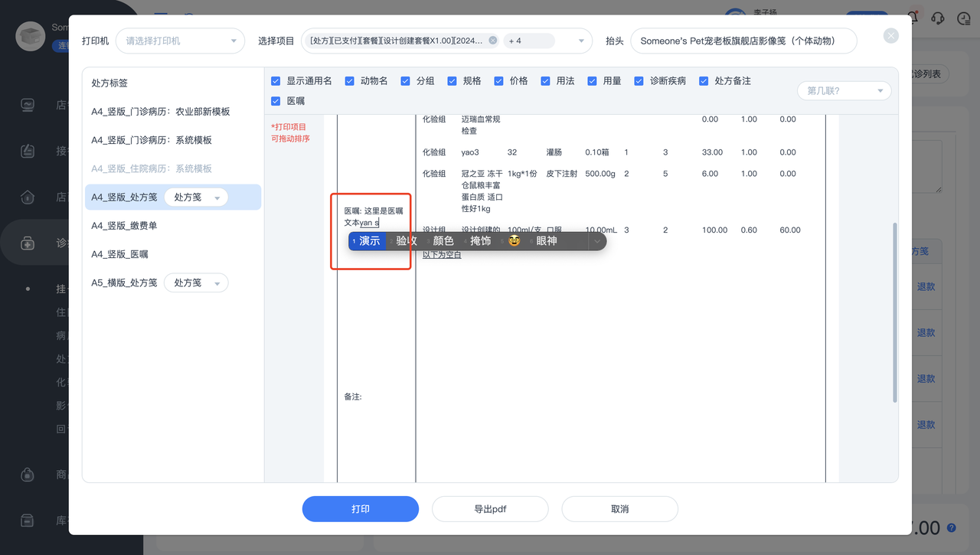Click the store avatar in the sidebar
This screenshot has height=555, width=980.
(31, 36)
